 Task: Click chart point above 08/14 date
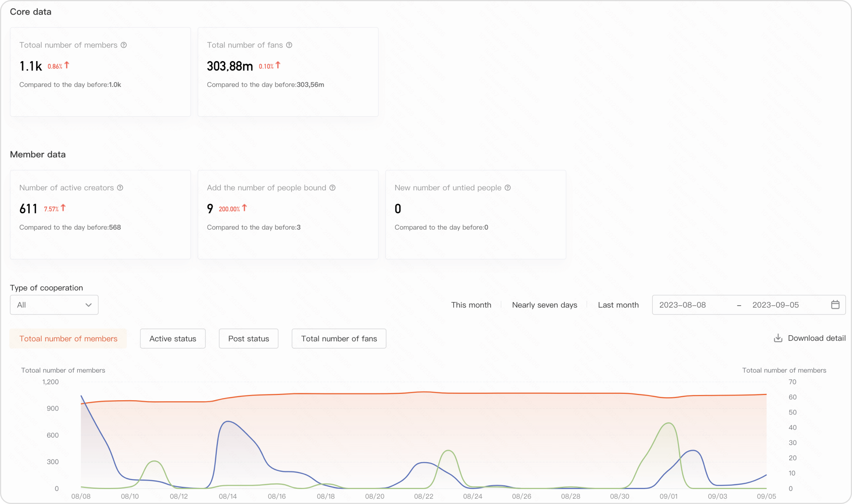pyautogui.click(x=228, y=421)
